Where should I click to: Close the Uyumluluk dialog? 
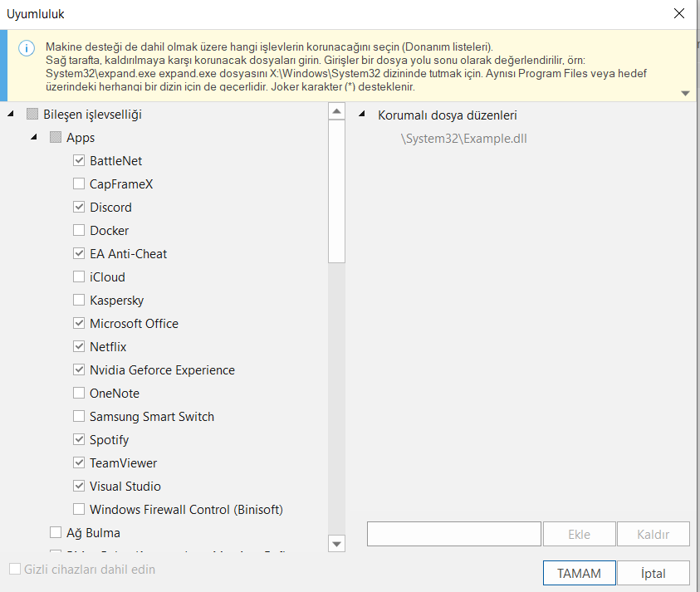(x=679, y=13)
